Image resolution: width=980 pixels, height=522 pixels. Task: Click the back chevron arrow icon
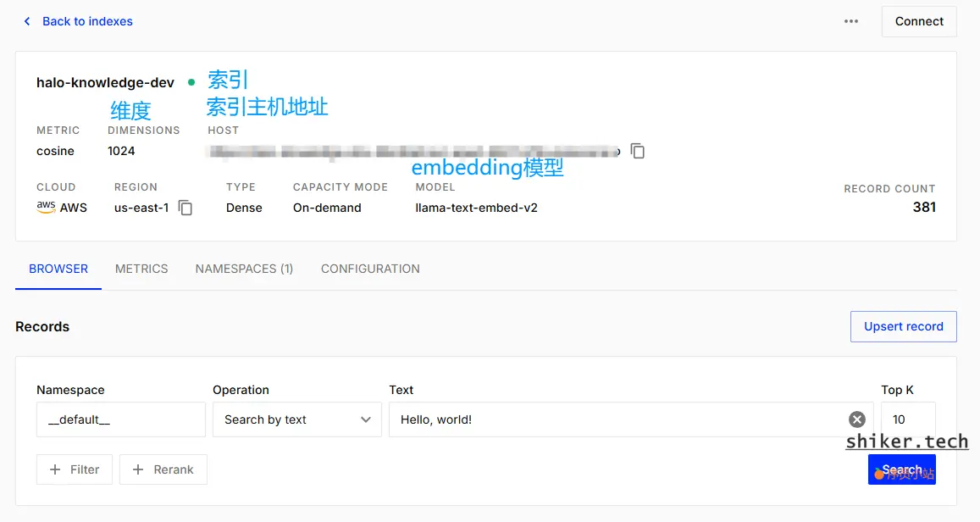click(x=27, y=21)
